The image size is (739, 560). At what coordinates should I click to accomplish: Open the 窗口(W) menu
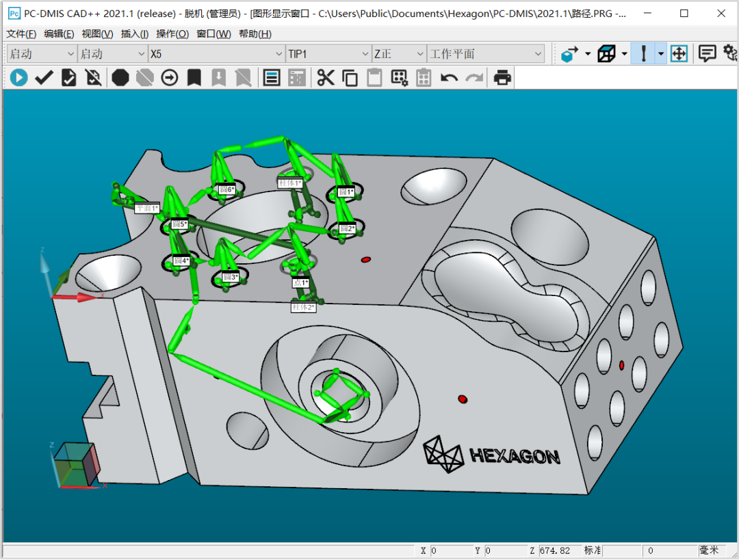tap(213, 34)
